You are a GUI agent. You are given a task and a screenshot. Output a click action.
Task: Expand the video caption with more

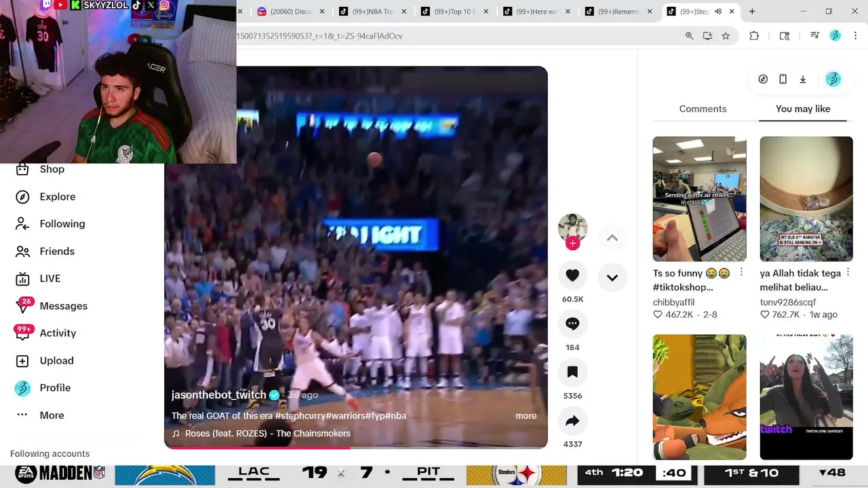pos(526,416)
